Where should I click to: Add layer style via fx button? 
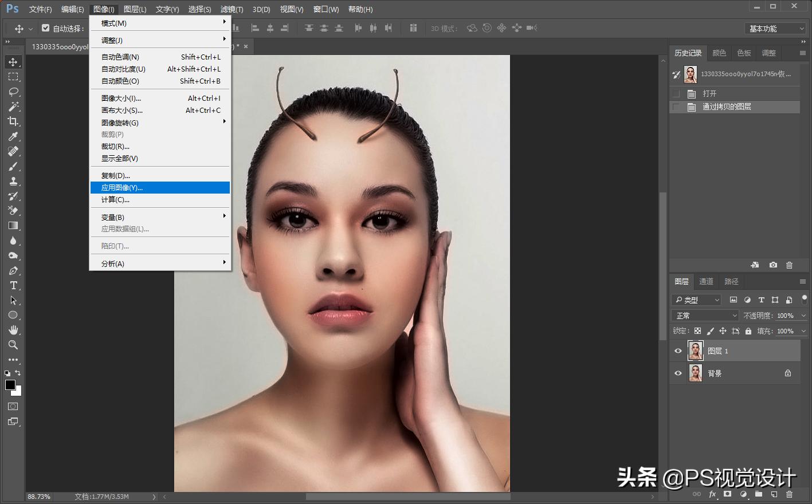712,494
